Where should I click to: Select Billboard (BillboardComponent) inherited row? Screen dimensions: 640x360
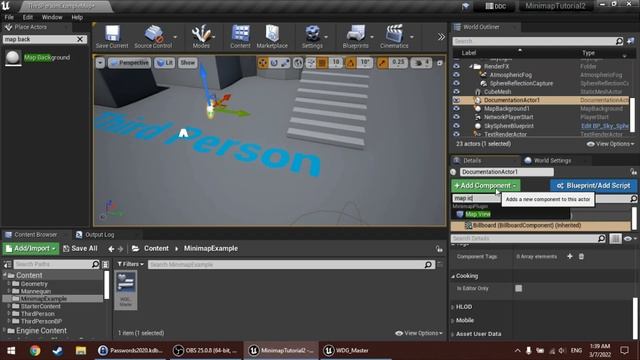[x=541, y=225]
